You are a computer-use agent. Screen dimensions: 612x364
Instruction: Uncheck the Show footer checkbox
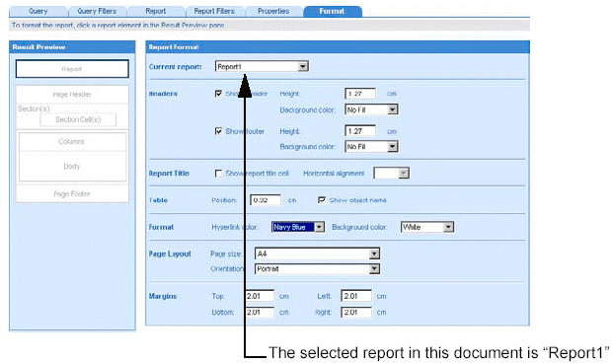(x=218, y=131)
